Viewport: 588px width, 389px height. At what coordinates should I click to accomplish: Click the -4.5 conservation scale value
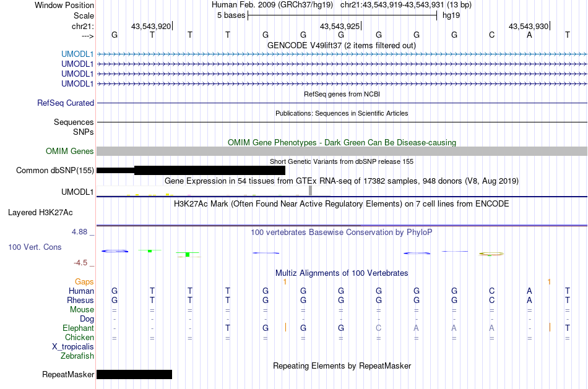(x=80, y=263)
